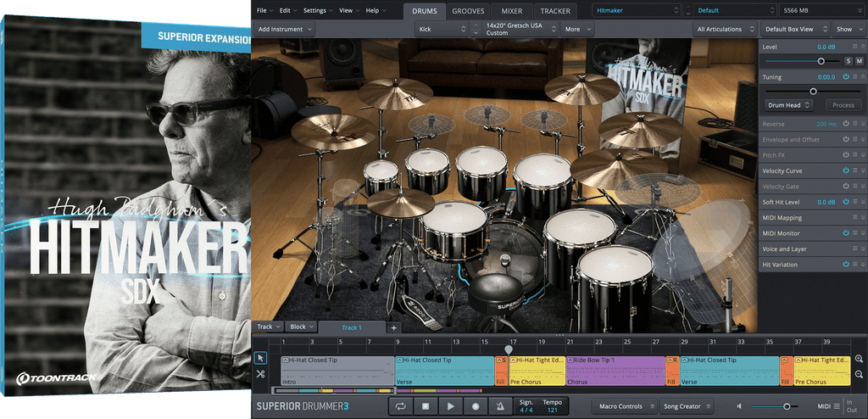Open the Add Instrument dropdown
Screen dimensions: 868x419
pyautogui.click(x=285, y=30)
